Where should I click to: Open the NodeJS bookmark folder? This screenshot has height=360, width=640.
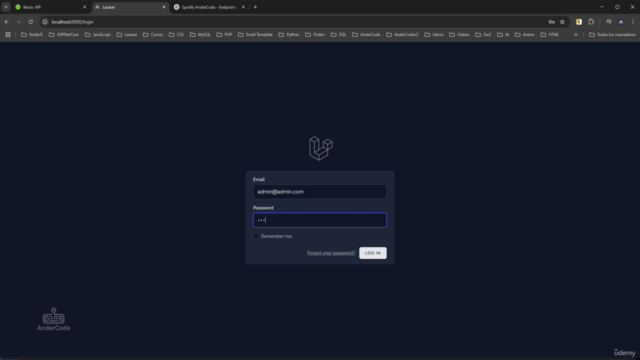(x=32, y=35)
